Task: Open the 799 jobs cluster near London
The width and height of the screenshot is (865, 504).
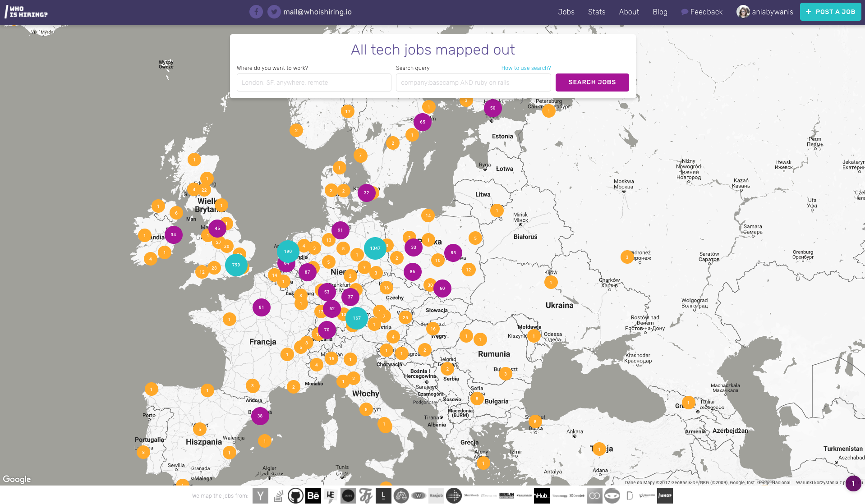Action: coord(236,265)
